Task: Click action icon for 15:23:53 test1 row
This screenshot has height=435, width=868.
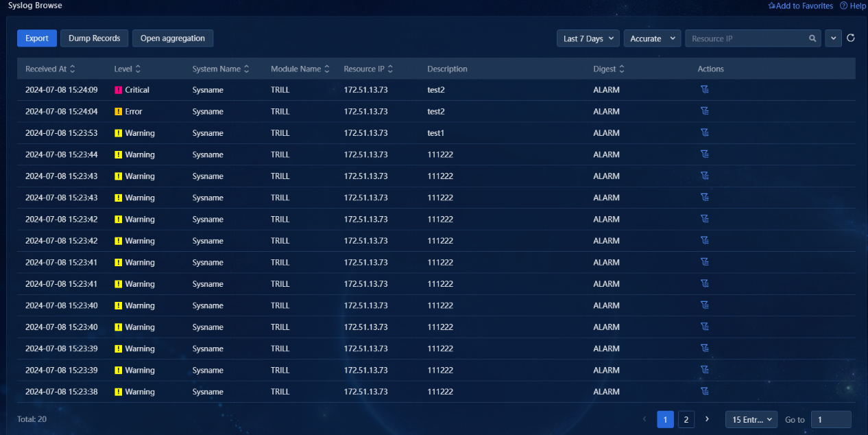Action: click(x=704, y=132)
